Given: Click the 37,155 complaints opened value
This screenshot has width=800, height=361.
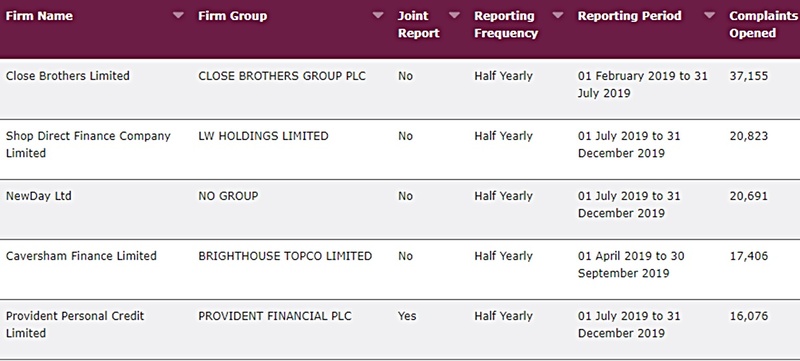Looking at the screenshot, I should pyautogui.click(x=749, y=76).
